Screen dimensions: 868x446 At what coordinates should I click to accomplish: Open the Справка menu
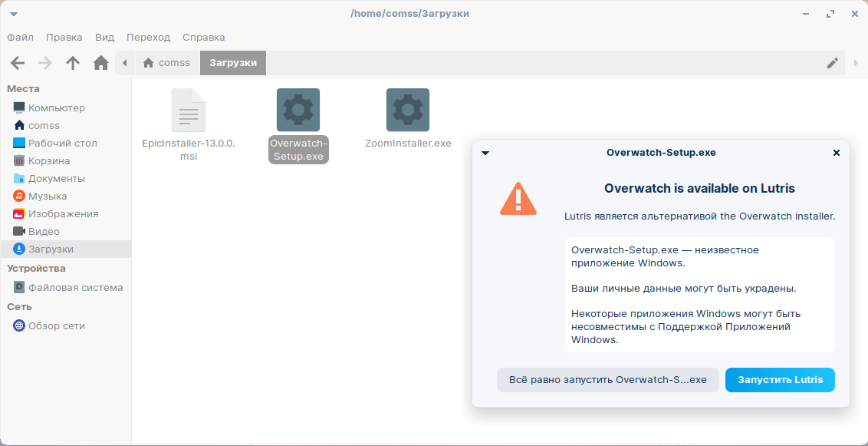pos(204,38)
